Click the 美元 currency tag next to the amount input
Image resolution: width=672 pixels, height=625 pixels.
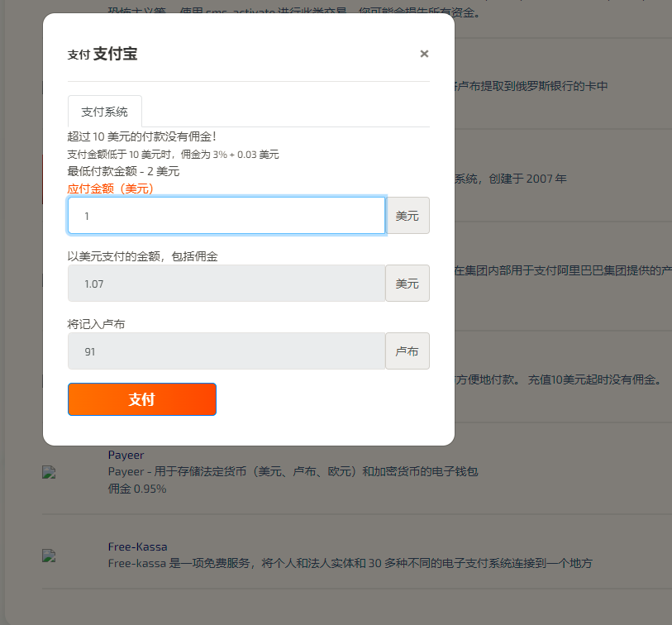pos(407,215)
